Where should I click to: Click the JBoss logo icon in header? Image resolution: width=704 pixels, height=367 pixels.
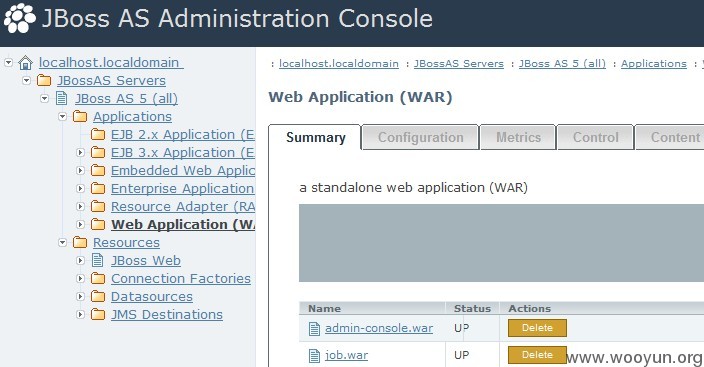(19, 18)
